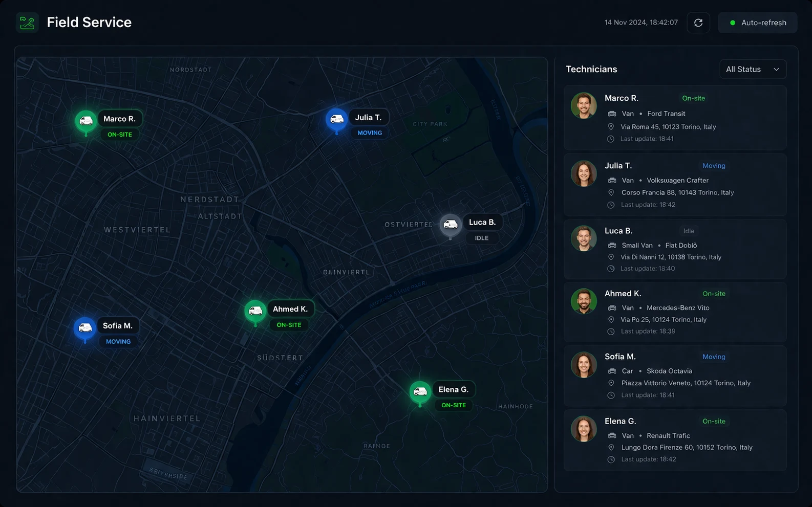This screenshot has height=507, width=812.
Task: Click location icon beside Via Po 25
Action: [x=611, y=320]
